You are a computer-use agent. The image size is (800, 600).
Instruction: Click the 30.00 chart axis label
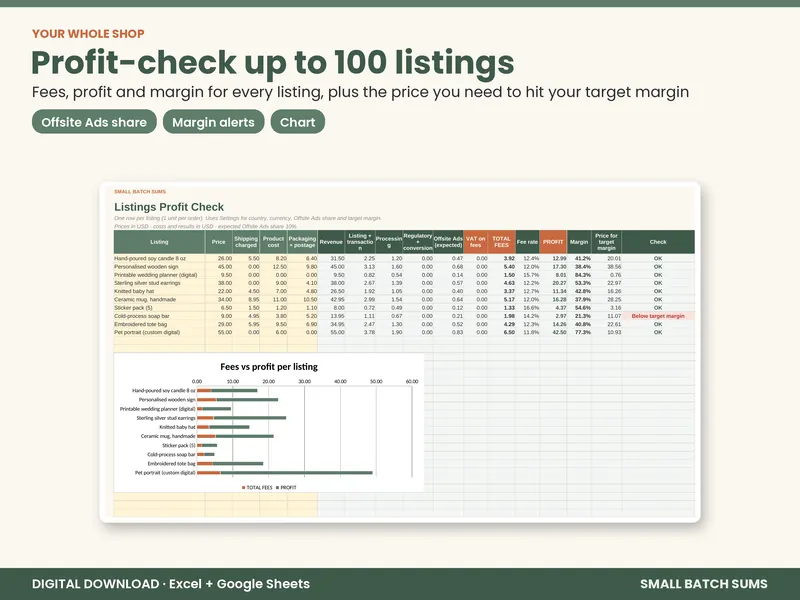305,382
